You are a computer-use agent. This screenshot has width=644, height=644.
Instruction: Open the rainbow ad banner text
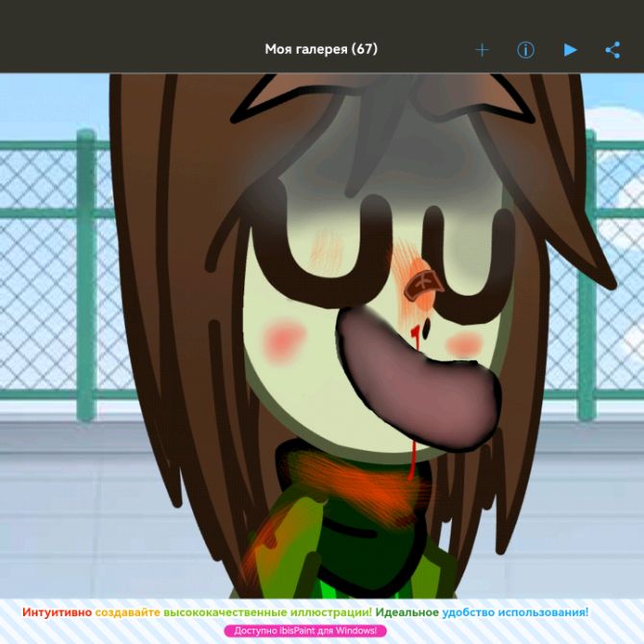click(305, 612)
